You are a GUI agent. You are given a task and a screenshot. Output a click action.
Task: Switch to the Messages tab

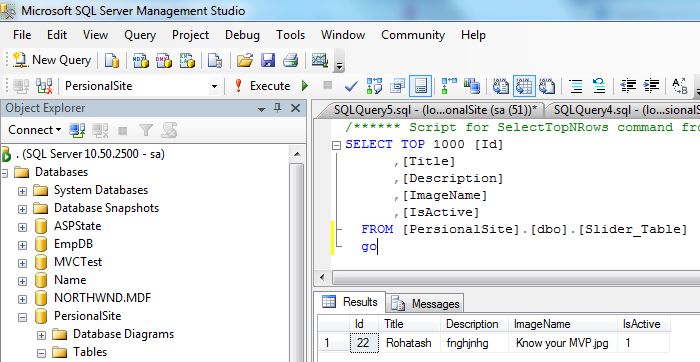point(425,304)
